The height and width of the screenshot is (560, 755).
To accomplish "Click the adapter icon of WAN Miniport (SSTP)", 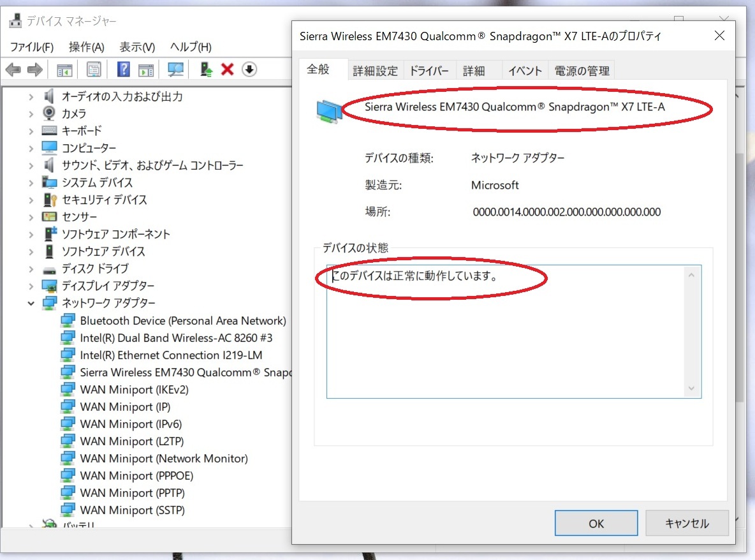I will click(x=68, y=510).
